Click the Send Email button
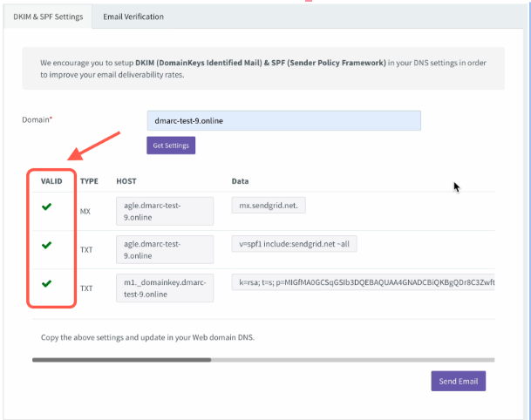Viewport: 531px width, 420px height. coord(458,381)
